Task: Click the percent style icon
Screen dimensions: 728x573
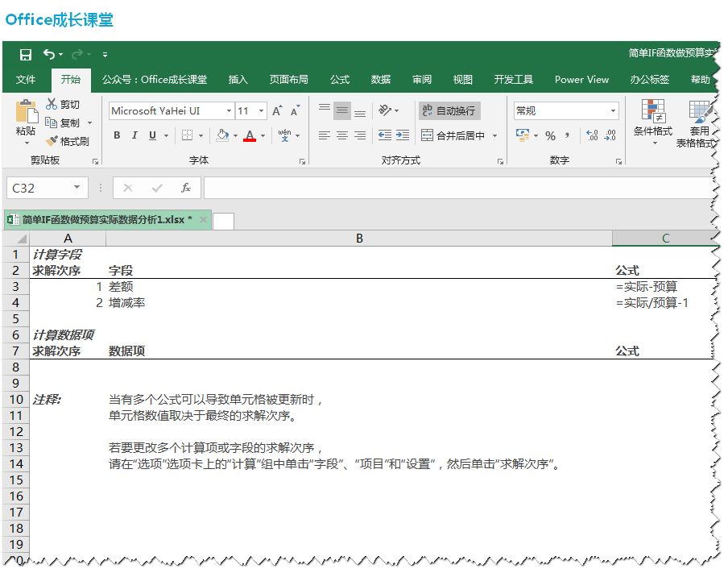Action: pos(551,135)
